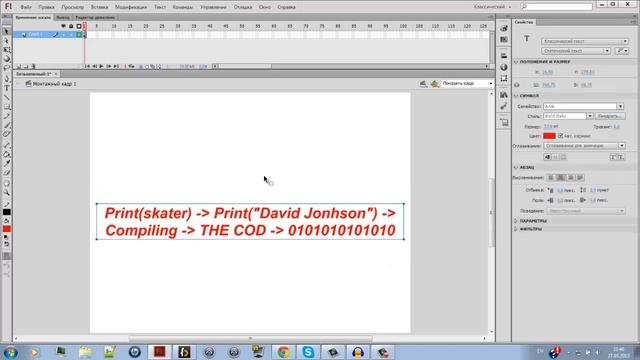The height and width of the screenshot is (360, 640).
Task: Open text type dropdown below text engine
Action: pos(576,51)
